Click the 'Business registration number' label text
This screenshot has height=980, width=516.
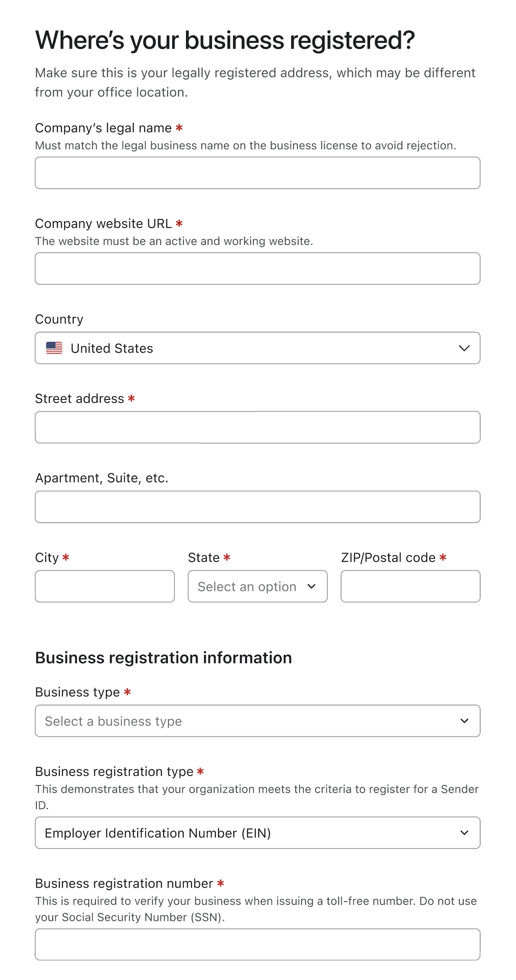coord(124,884)
